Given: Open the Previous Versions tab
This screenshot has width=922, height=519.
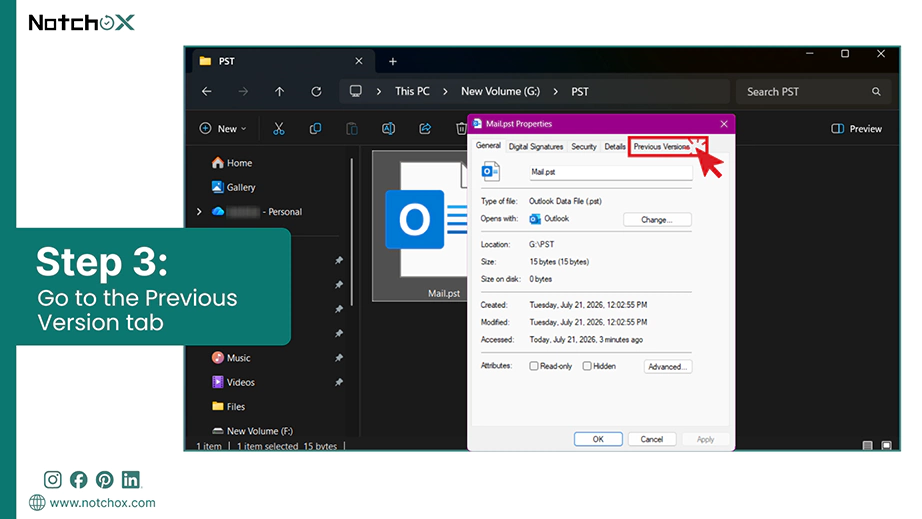Looking at the screenshot, I should click(662, 146).
